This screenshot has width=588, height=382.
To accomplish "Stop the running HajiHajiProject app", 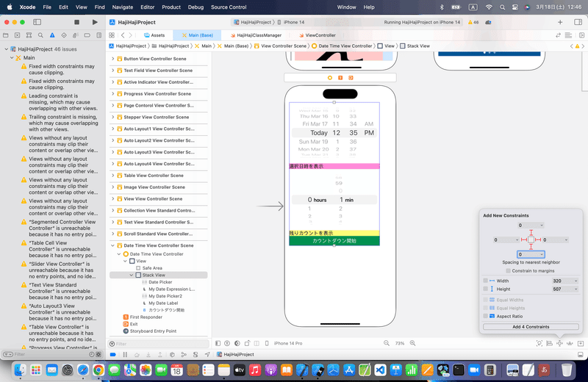I will coord(77,22).
